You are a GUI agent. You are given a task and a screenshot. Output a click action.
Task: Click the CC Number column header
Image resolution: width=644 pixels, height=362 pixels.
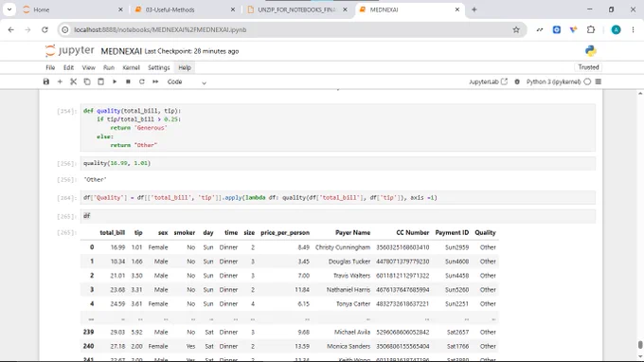click(412, 232)
